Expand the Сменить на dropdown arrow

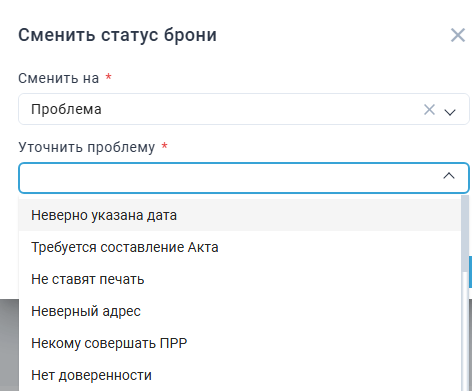tap(450, 112)
